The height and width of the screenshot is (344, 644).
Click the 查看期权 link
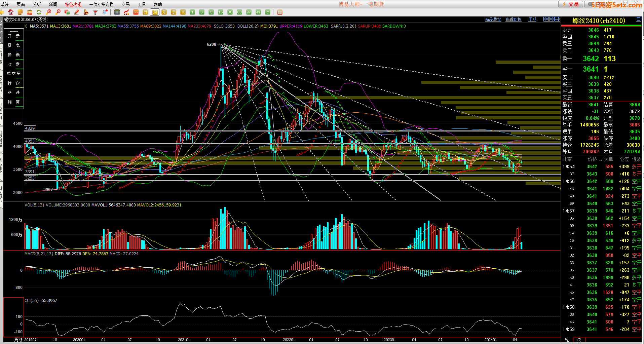tap(513, 20)
